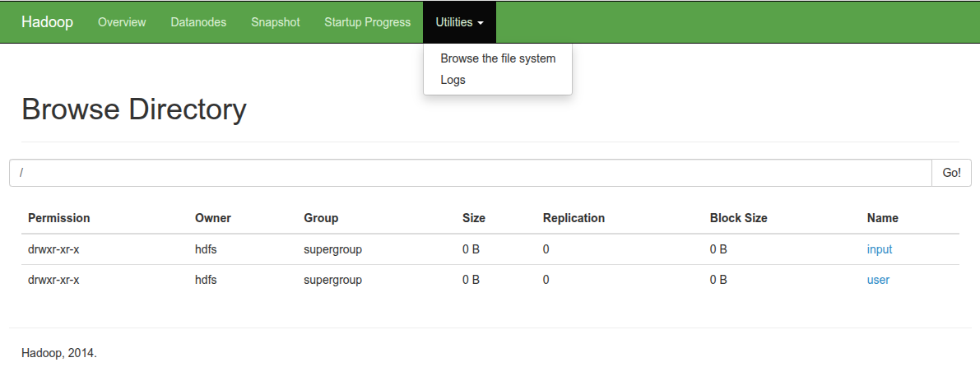Open the Startup Progress tab
The image size is (980, 367).
367,22
